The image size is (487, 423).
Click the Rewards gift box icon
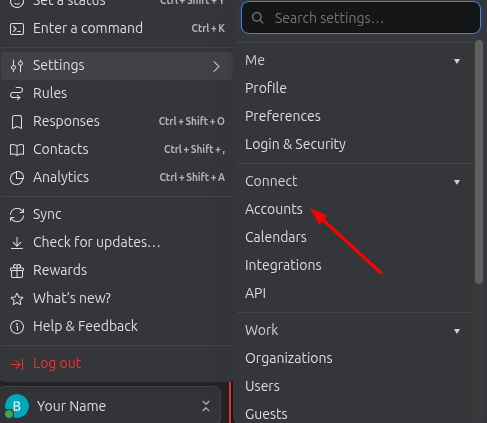17,271
